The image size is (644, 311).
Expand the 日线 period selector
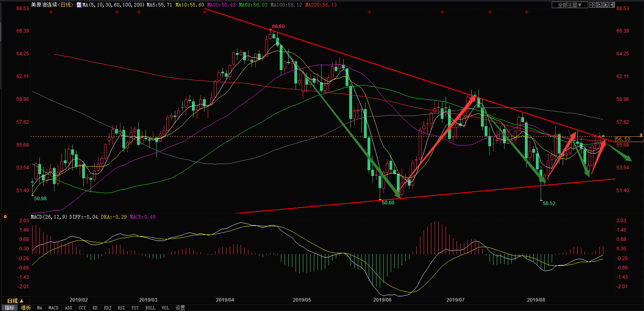15,301
